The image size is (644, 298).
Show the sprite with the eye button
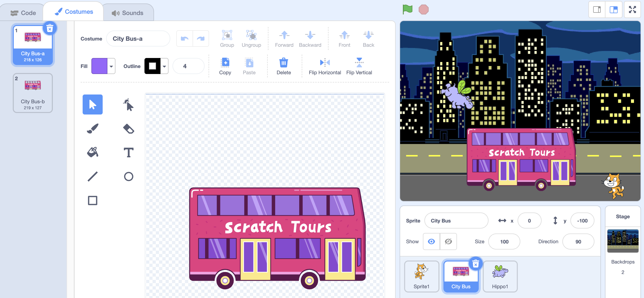click(x=431, y=241)
